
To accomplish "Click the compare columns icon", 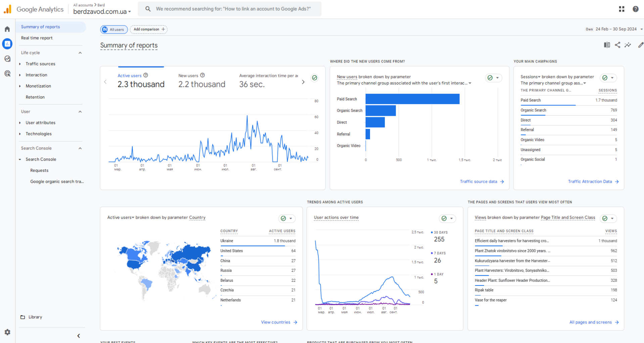I will pyautogui.click(x=607, y=45).
